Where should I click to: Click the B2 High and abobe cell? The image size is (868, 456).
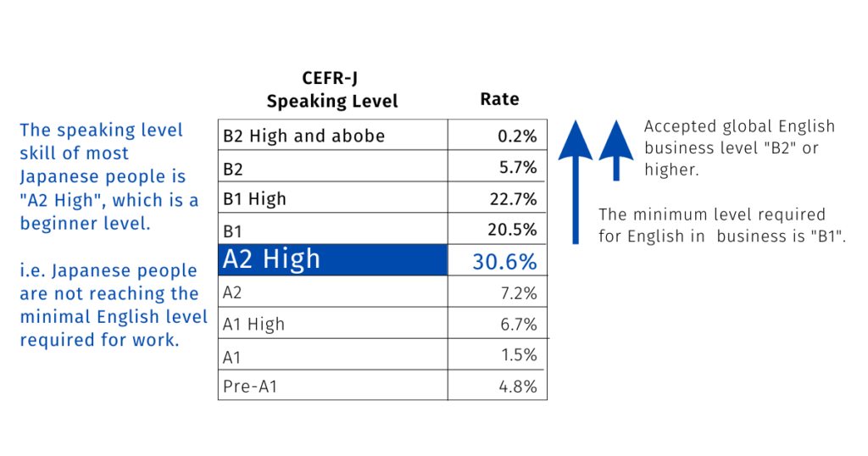pos(303,136)
